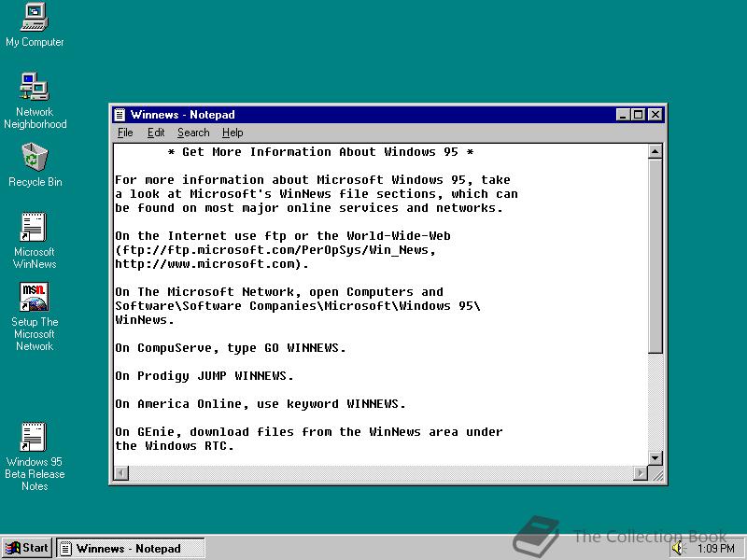Click the Start button
This screenshot has width=747, height=560.
coord(27,548)
